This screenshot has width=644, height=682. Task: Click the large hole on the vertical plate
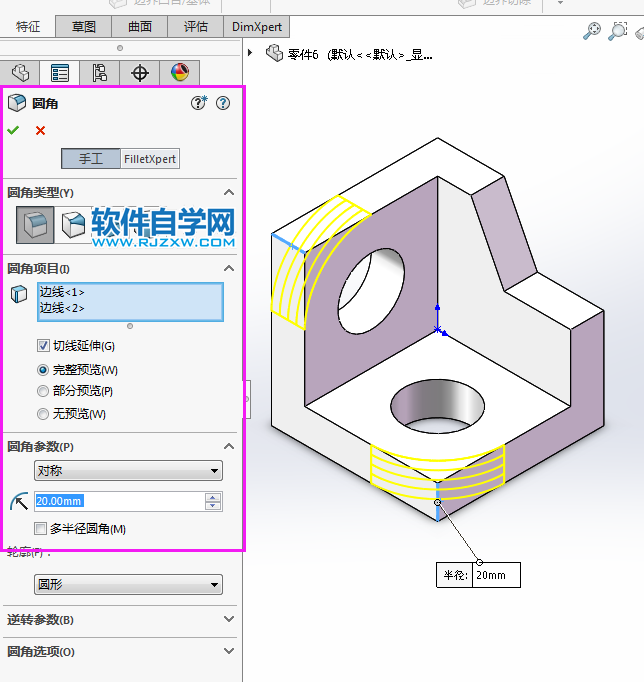pyautogui.click(x=371, y=291)
